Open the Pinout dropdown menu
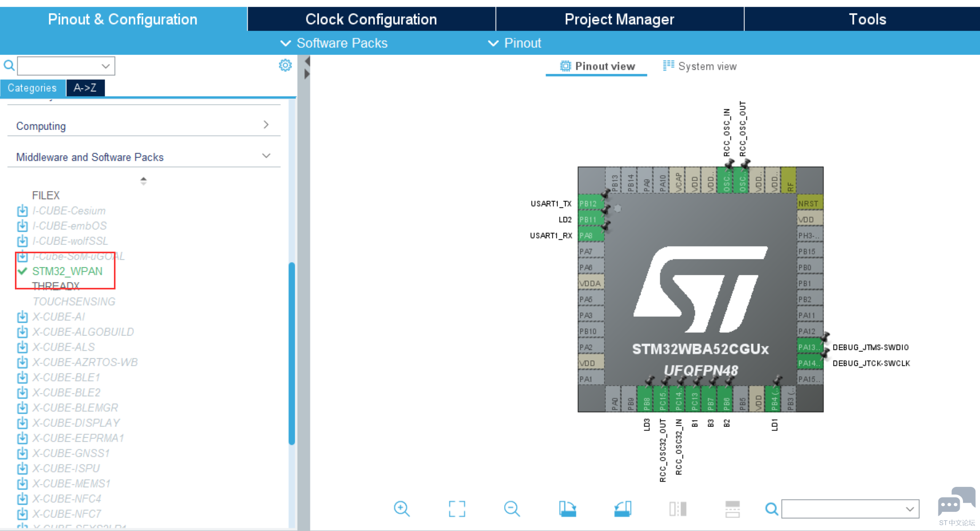Image resolution: width=980 pixels, height=531 pixels. (x=515, y=43)
